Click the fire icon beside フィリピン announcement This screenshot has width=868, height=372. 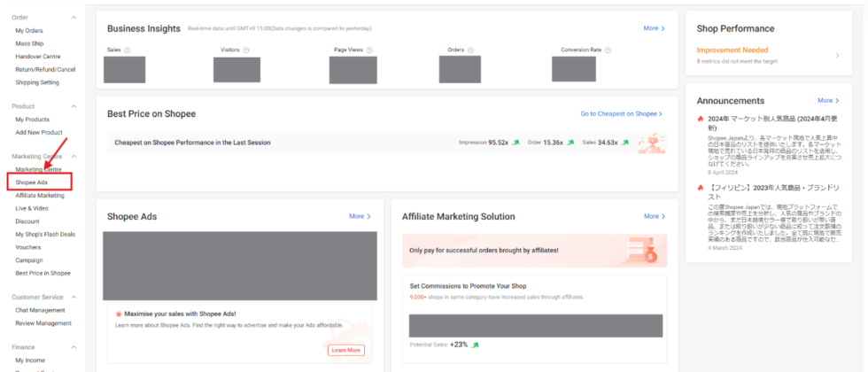(701, 188)
